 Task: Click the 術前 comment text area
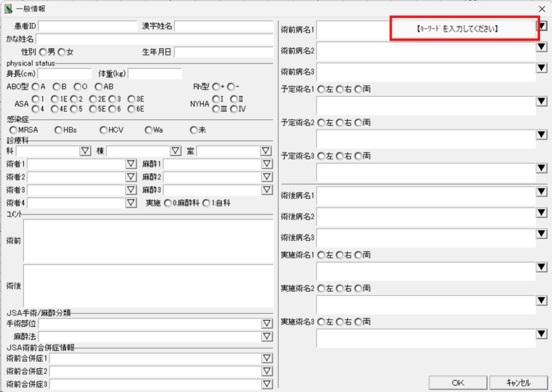click(x=148, y=240)
